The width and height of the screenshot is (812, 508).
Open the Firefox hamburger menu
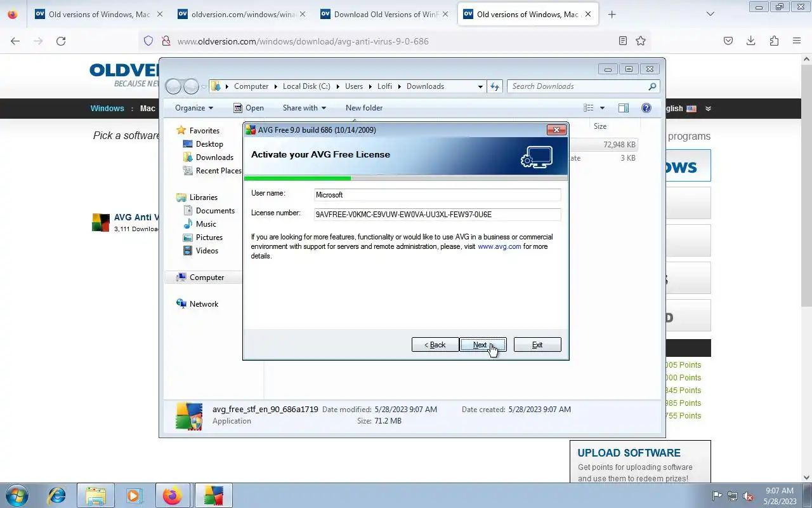tap(797, 41)
